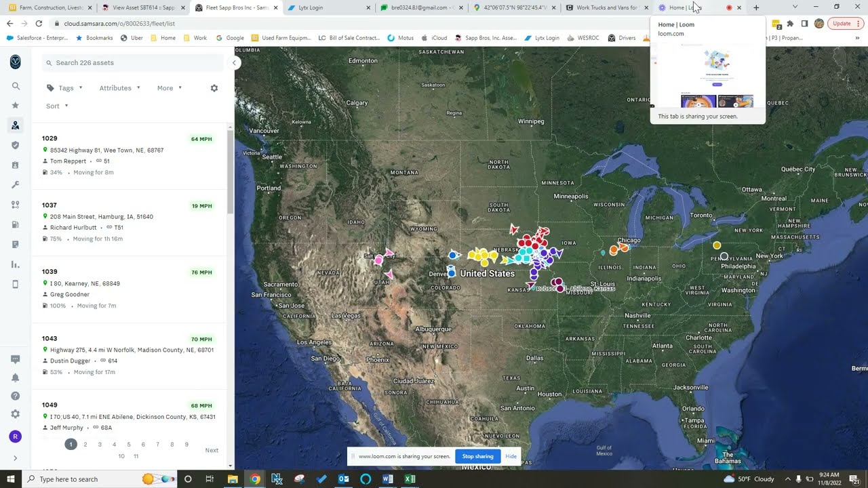Open the help question mark icon
The width and height of the screenshot is (868, 488).
16,396
